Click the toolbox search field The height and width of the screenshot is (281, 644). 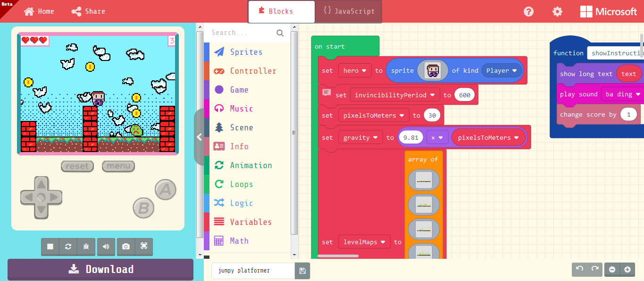242,33
